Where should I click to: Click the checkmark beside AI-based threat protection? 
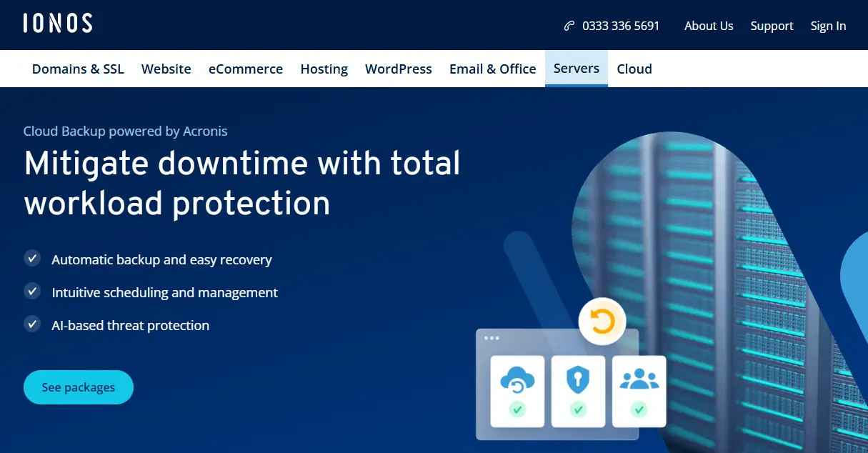[32, 324]
